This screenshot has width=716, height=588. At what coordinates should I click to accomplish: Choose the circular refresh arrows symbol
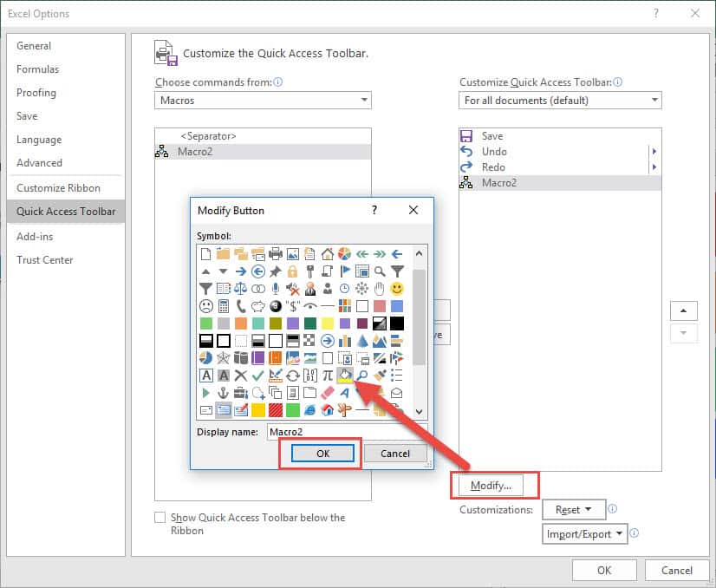(x=293, y=376)
